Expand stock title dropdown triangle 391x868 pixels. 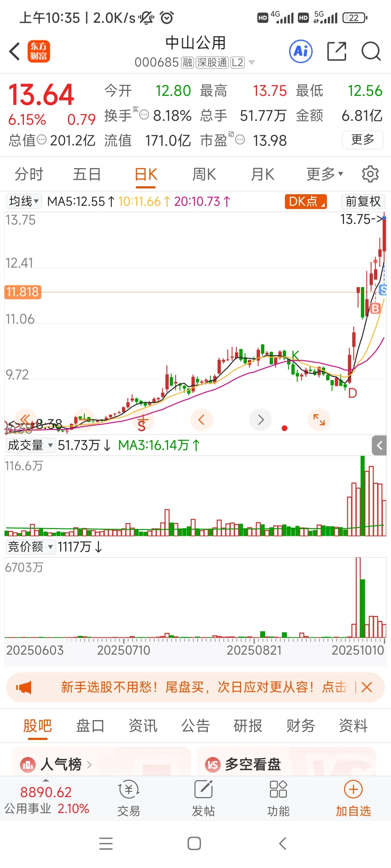(x=252, y=62)
